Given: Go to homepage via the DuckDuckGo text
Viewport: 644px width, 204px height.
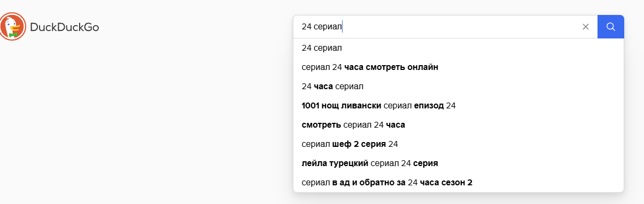Looking at the screenshot, I should [64, 27].
